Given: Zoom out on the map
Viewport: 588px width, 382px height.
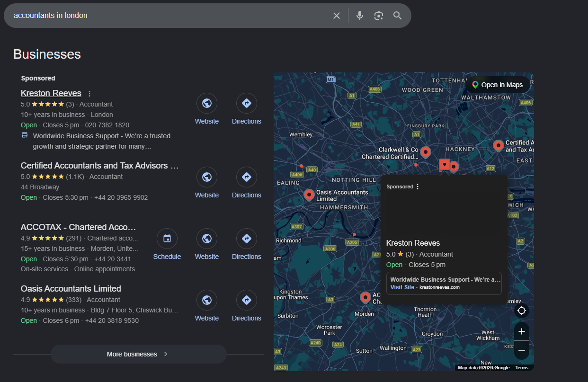Looking at the screenshot, I should coord(522,351).
